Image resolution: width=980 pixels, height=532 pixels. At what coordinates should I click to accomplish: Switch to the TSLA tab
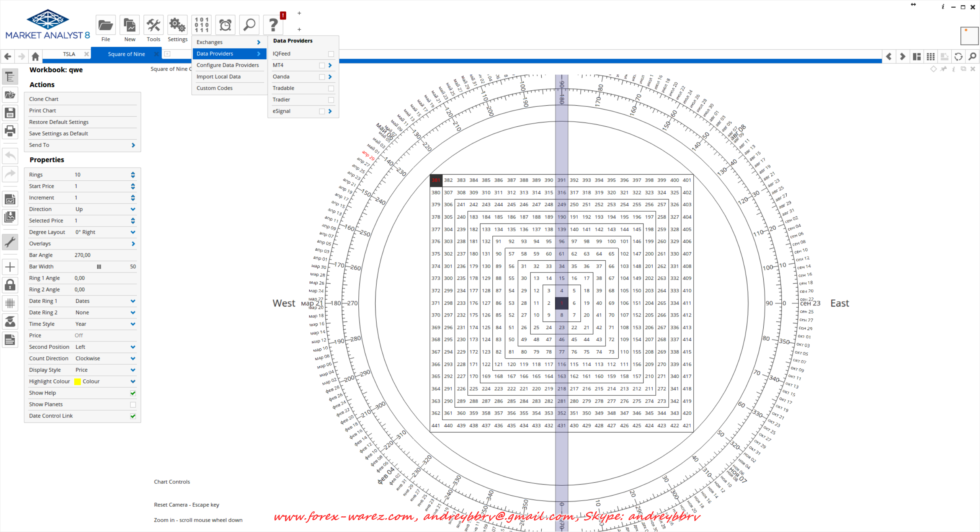[69, 54]
